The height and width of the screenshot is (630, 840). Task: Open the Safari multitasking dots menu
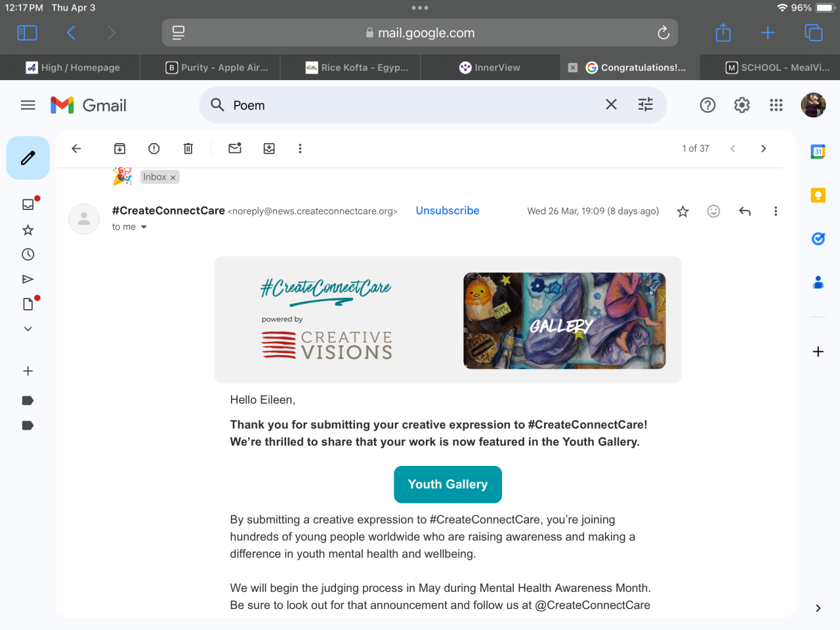point(420,8)
